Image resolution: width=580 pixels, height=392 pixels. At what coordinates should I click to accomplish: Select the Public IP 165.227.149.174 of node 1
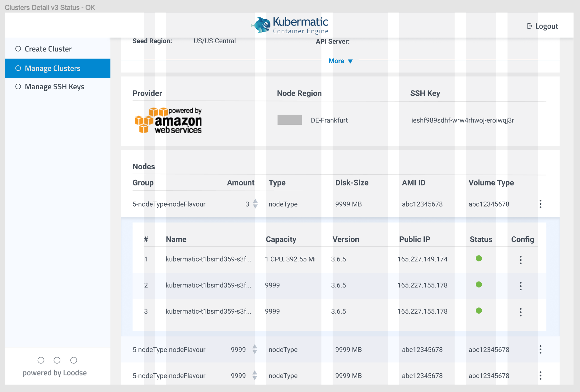click(423, 259)
